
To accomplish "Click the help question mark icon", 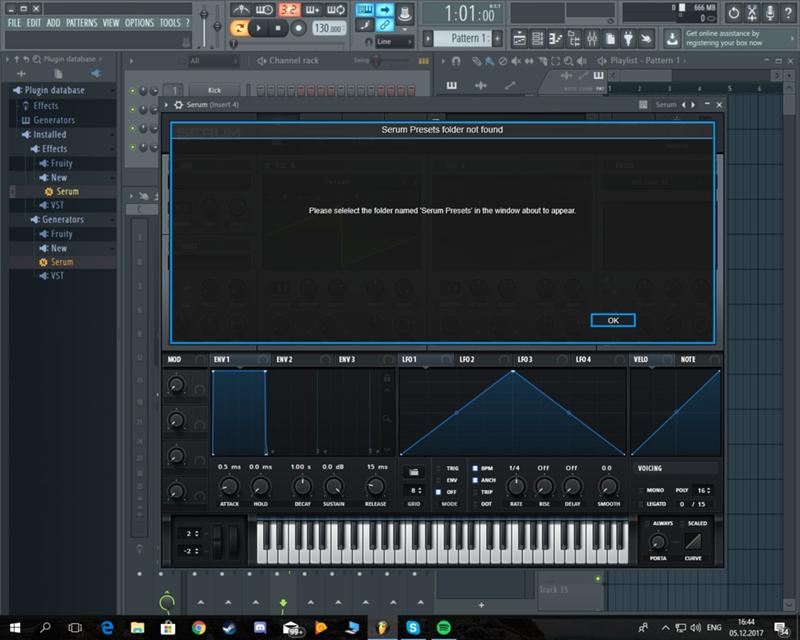I will click(x=788, y=13).
